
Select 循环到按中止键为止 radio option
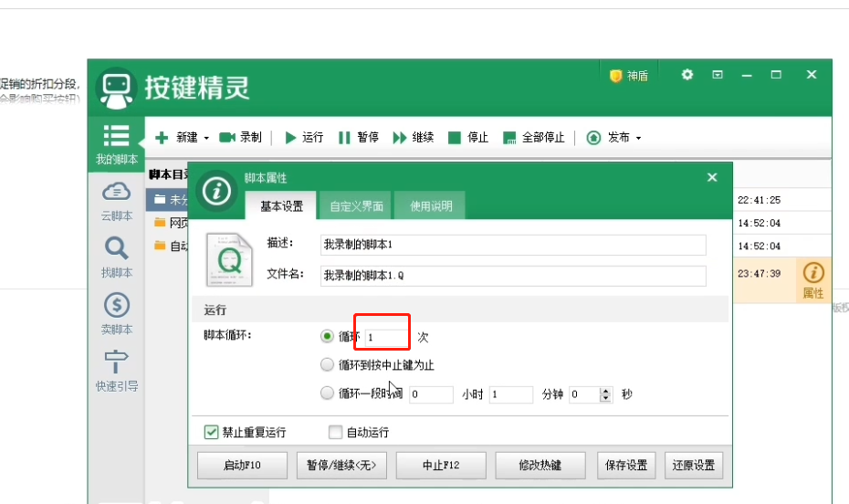(327, 364)
